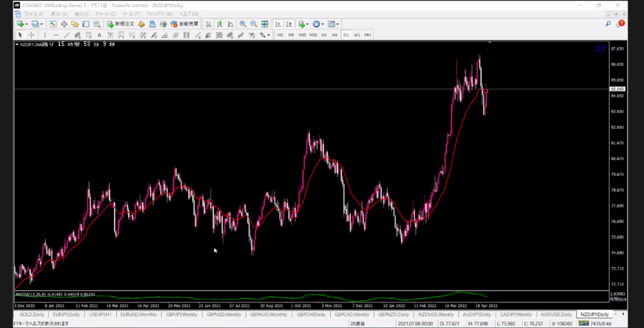Viewport: 644px width, 328px height.
Task: Click the connection status 7435/8 kb
Action: pyautogui.click(x=595, y=324)
